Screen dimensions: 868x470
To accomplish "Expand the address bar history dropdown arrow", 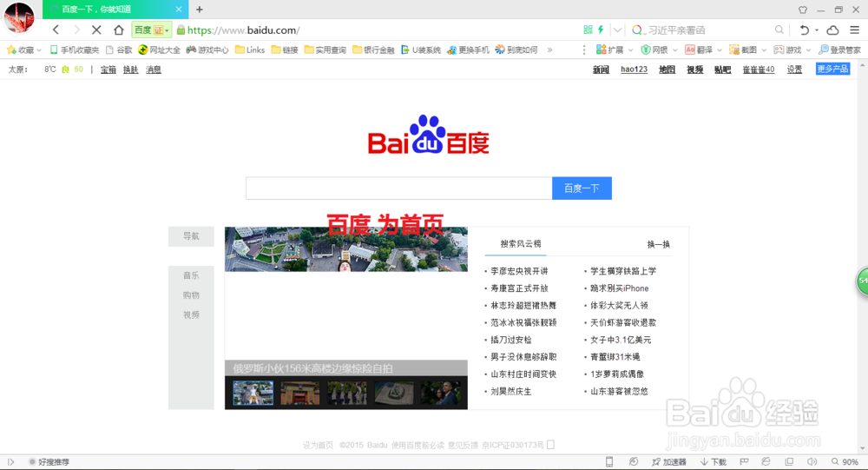I will tap(617, 30).
